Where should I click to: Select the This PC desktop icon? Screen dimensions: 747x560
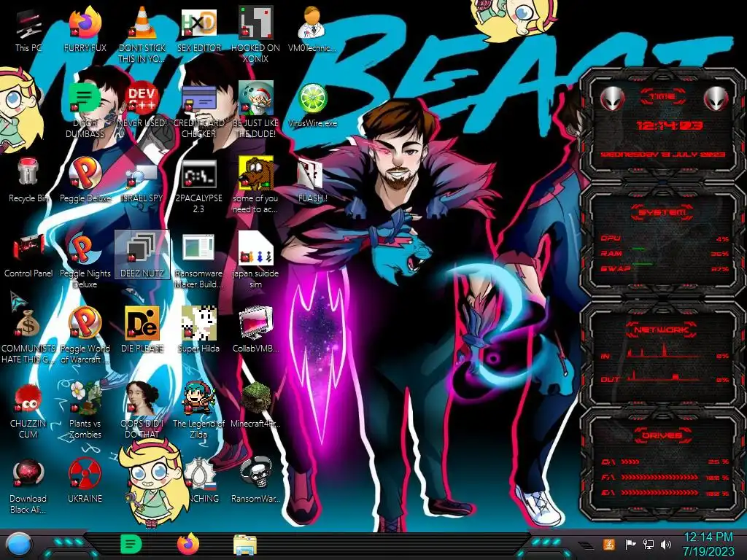pos(28,29)
